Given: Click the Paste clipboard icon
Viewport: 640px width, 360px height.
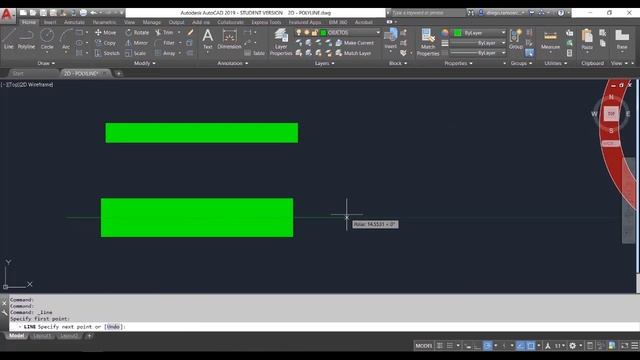Looking at the screenshot, I should 587,39.
